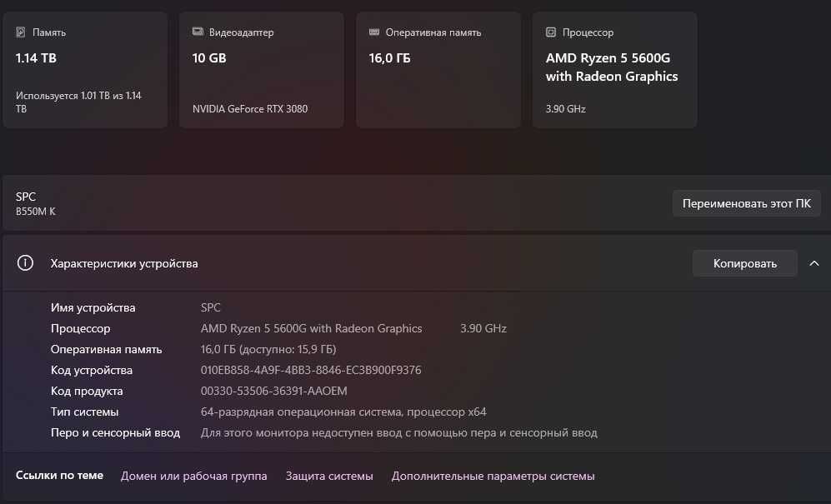This screenshot has width=831, height=504.
Task: Click the Код продукта label
Action: point(87,391)
